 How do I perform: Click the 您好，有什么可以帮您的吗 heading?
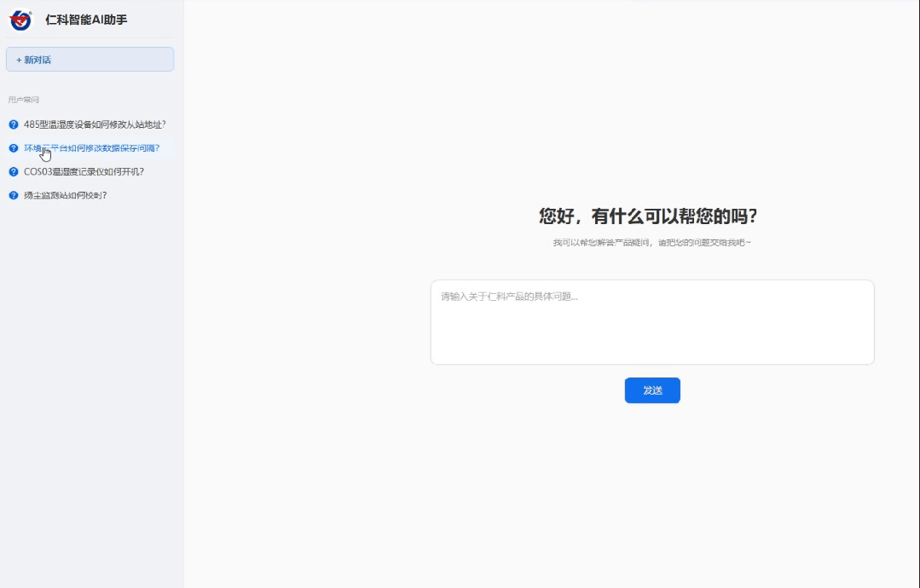coord(648,216)
